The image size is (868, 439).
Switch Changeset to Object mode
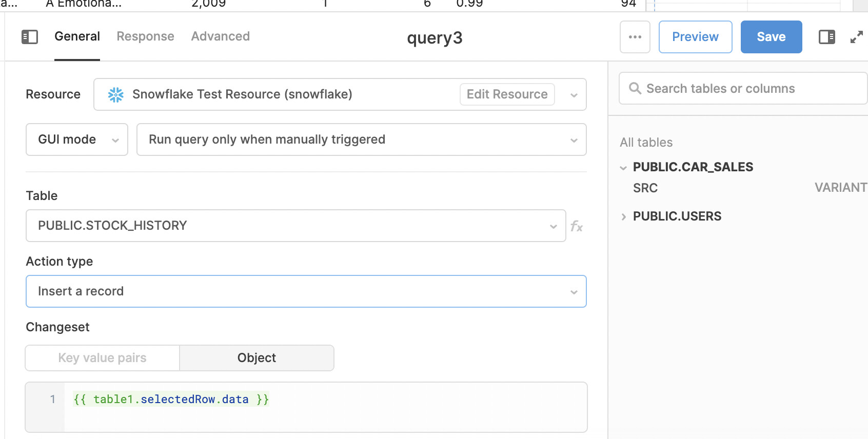pyautogui.click(x=257, y=358)
